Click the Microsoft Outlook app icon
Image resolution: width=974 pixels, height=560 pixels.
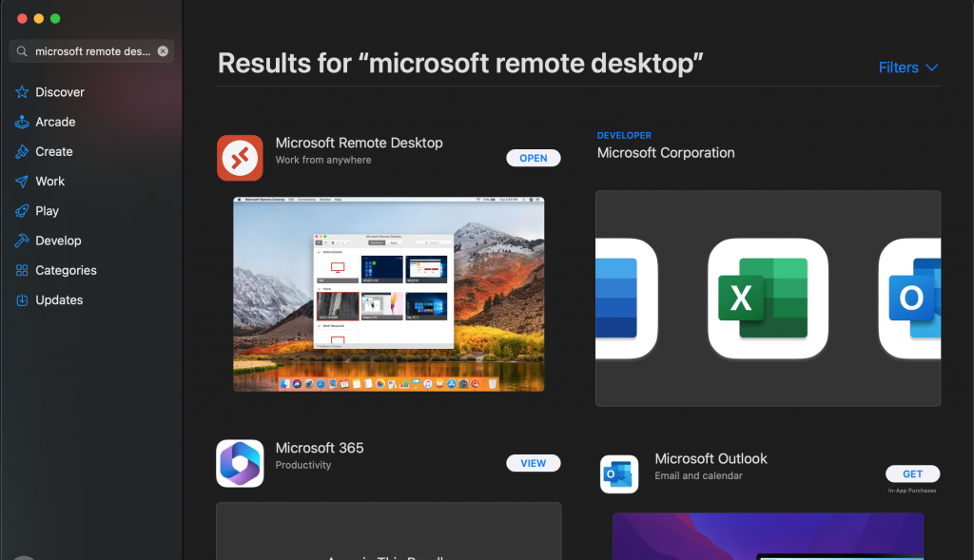coord(619,474)
